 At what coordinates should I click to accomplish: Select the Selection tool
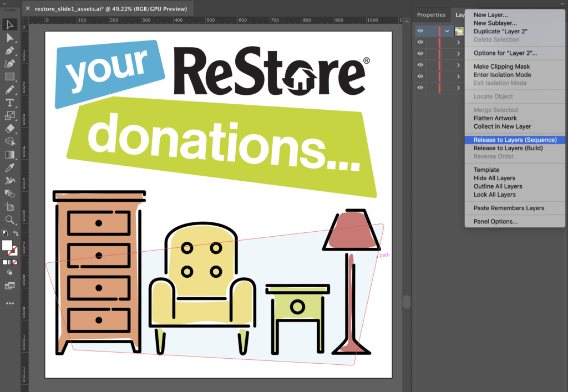click(9, 24)
